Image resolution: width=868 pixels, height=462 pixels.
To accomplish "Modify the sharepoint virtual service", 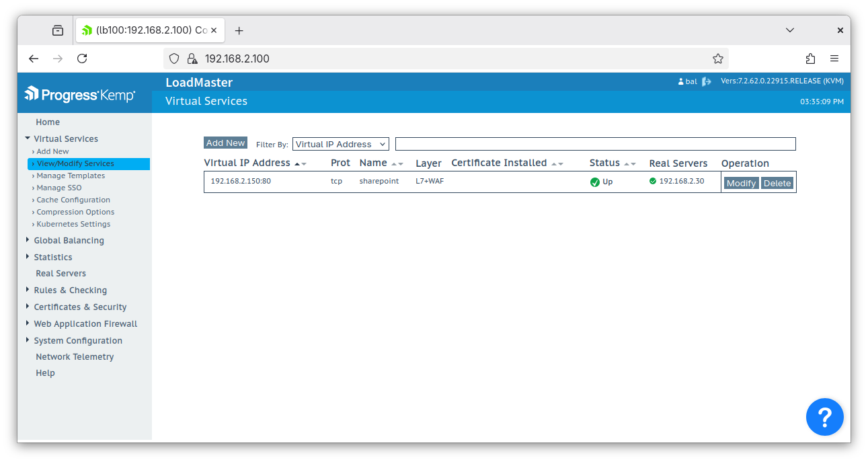I will (741, 182).
